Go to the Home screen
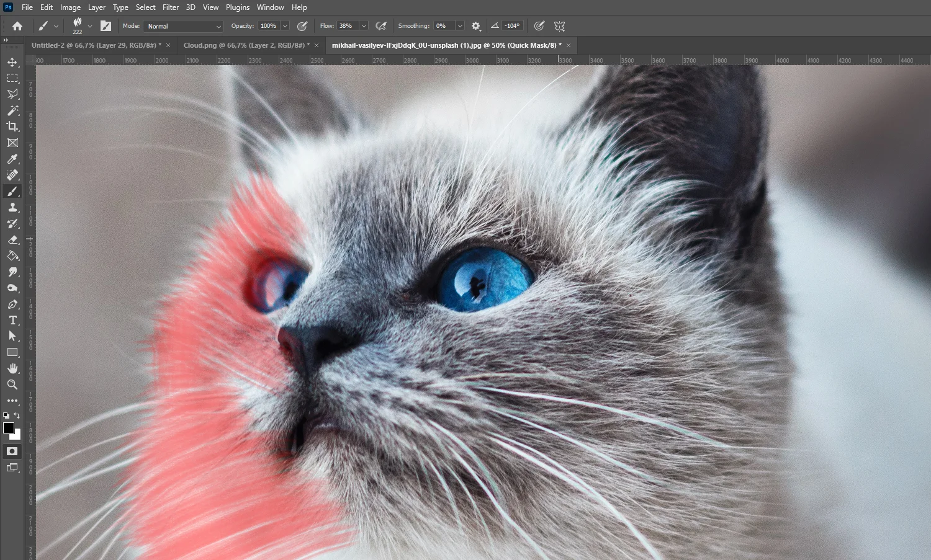The height and width of the screenshot is (560, 931). pyautogui.click(x=17, y=26)
